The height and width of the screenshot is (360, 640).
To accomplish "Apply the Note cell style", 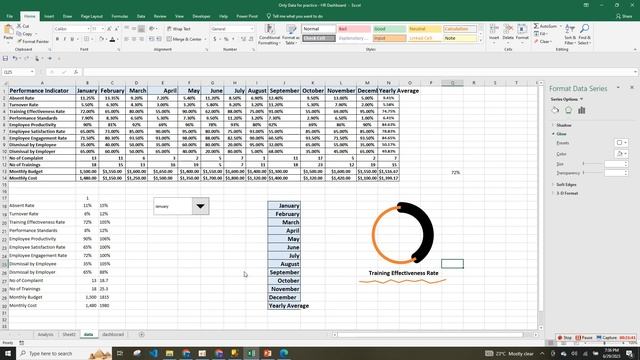I will (x=460, y=38).
